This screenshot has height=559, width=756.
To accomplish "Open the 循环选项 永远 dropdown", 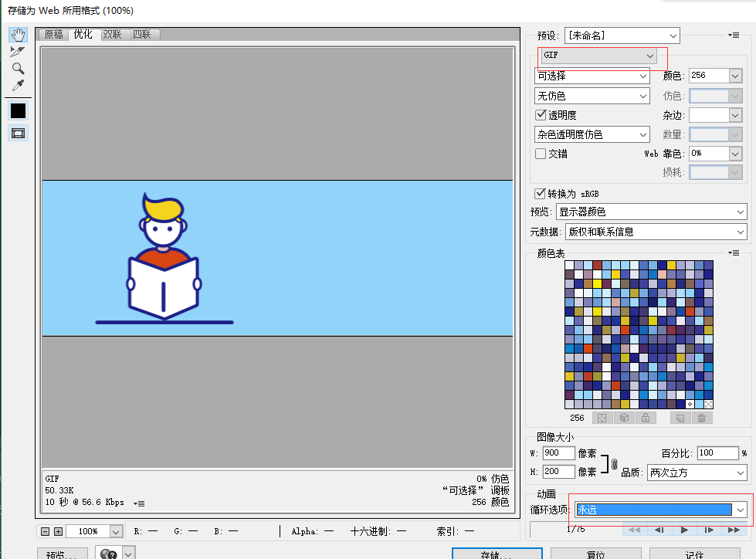I will [661, 510].
